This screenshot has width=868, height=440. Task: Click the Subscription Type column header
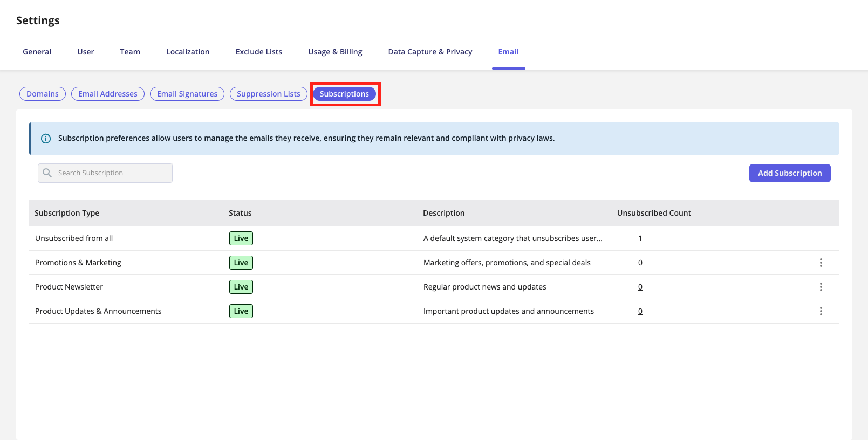pyautogui.click(x=67, y=213)
